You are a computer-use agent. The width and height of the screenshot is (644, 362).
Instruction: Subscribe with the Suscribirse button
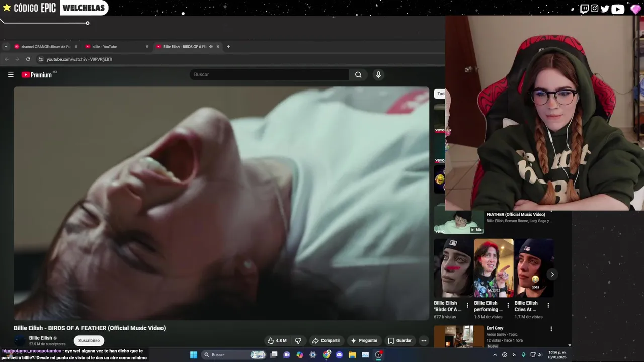(x=89, y=340)
